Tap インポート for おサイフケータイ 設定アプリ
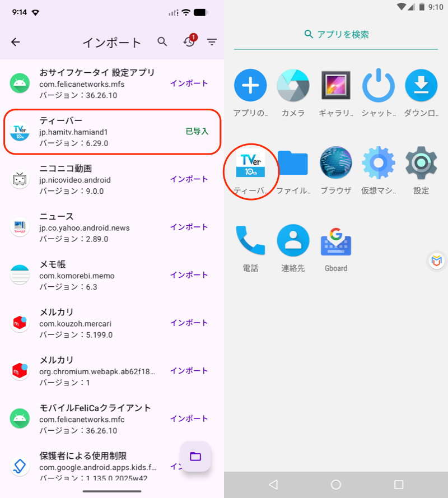This screenshot has width=448, height=498. coord(189,83)
